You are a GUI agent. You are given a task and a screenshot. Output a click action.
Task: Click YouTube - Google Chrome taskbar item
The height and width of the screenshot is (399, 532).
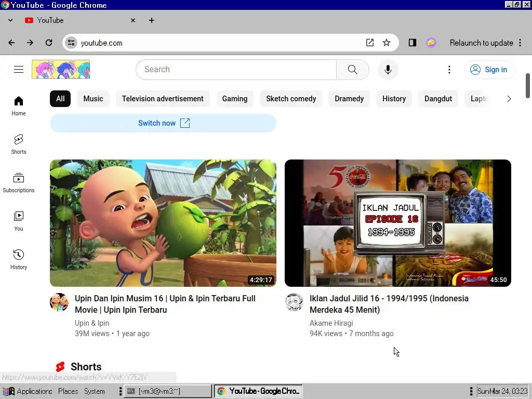tap(259, 391)
